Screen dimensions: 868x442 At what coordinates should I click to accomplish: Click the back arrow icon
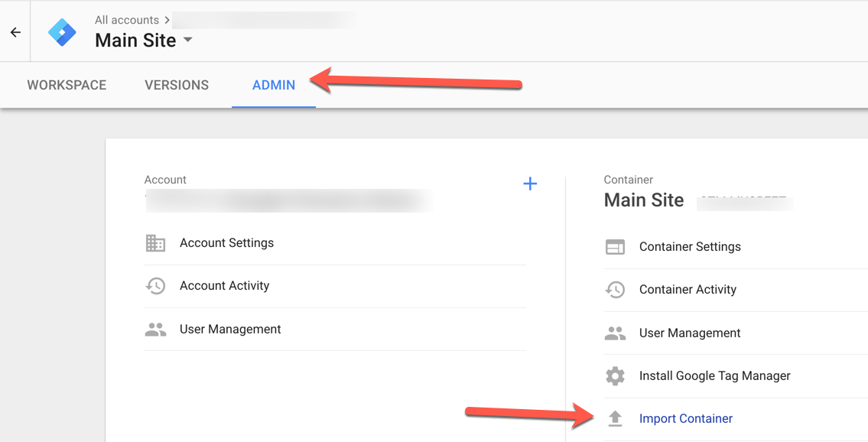[15, 32]
